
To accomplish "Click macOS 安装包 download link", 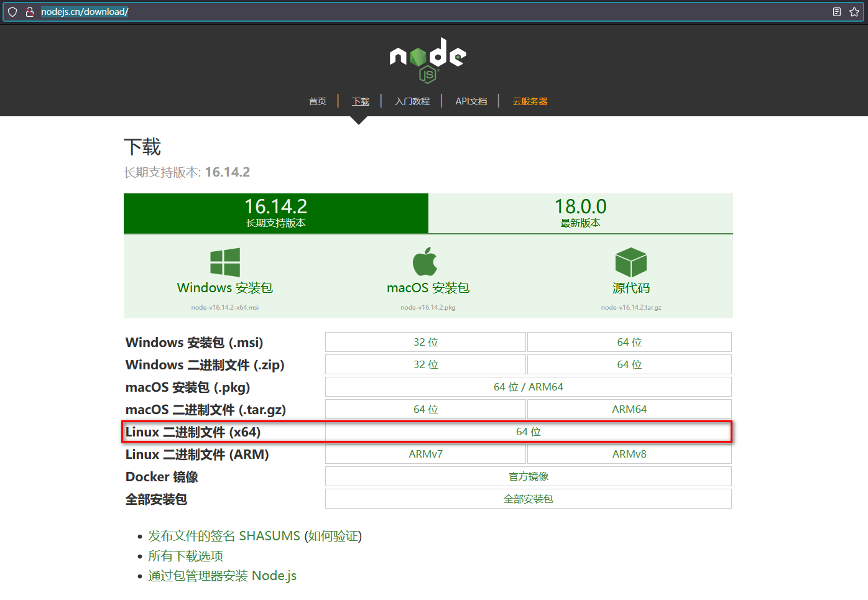I will tap(428, 288).
